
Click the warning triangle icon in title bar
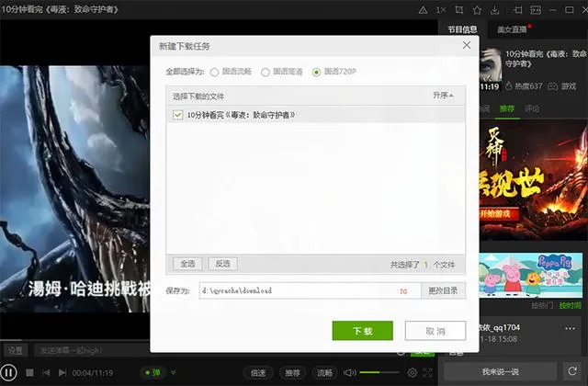[423, 10]
